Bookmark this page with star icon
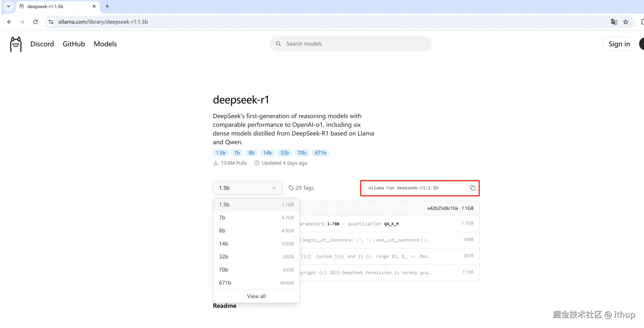This screenshot has width=644, height=328. [626, 22]
